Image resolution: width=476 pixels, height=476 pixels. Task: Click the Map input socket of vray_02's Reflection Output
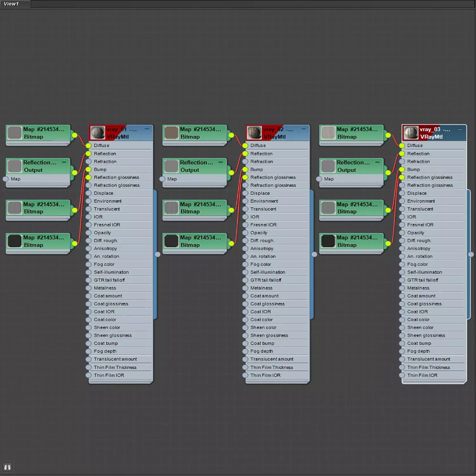[162, 179]
